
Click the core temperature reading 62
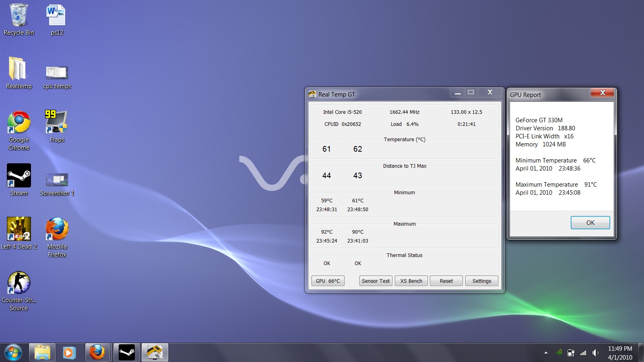(357, 149)
